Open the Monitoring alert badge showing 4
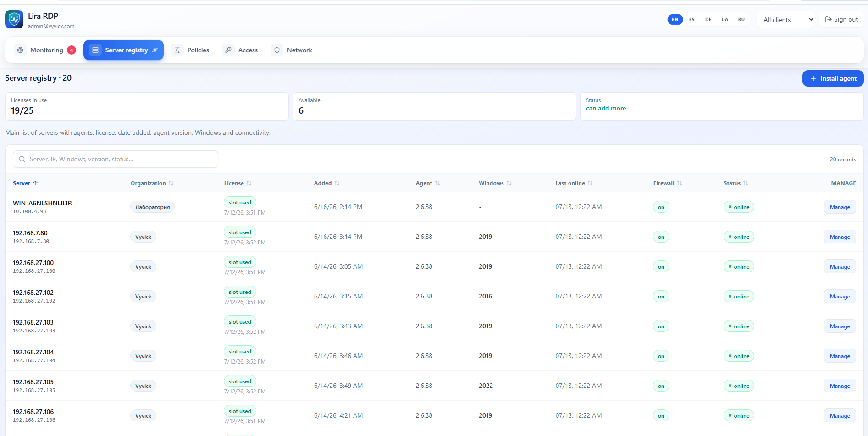This screenshot has height=436, width=868. pos(72,50)
